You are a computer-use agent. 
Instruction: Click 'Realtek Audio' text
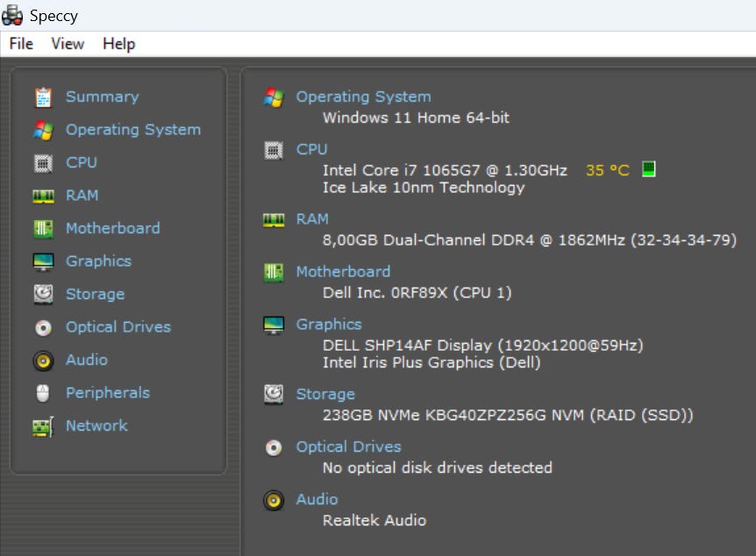[374, 520]
